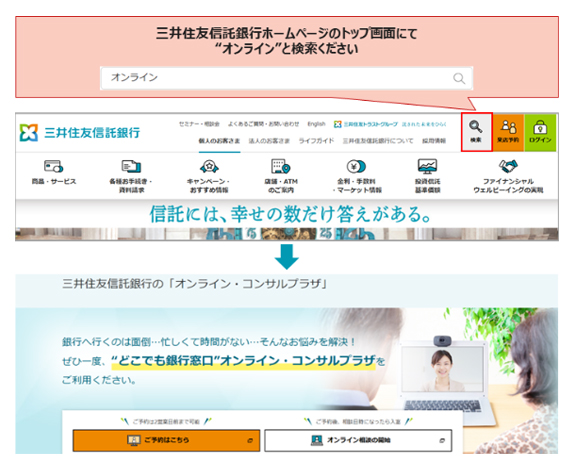Open the 来店予約 orange button

[508, 132]
